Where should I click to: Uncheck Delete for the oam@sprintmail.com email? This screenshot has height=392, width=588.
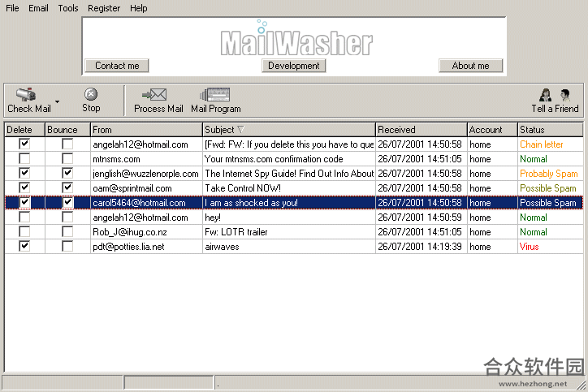click(24, 187)
